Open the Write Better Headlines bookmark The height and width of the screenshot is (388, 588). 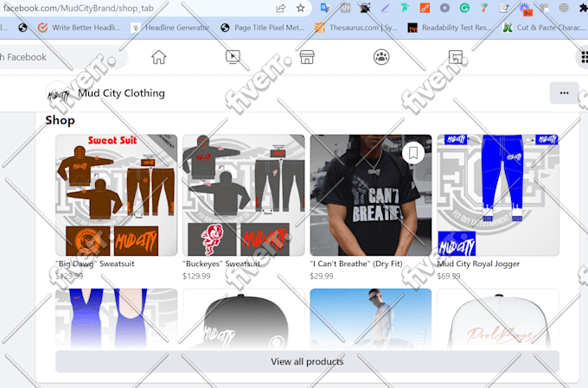(80, 28)
